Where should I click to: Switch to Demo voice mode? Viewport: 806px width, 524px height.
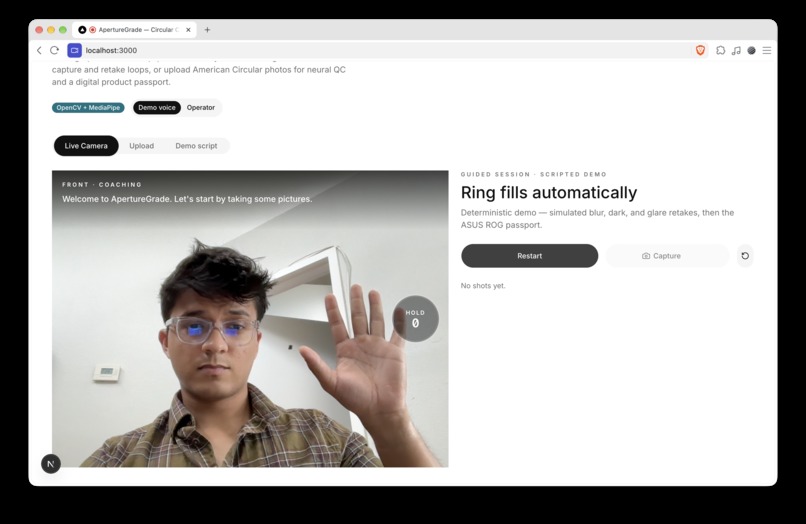click(157, 107)
